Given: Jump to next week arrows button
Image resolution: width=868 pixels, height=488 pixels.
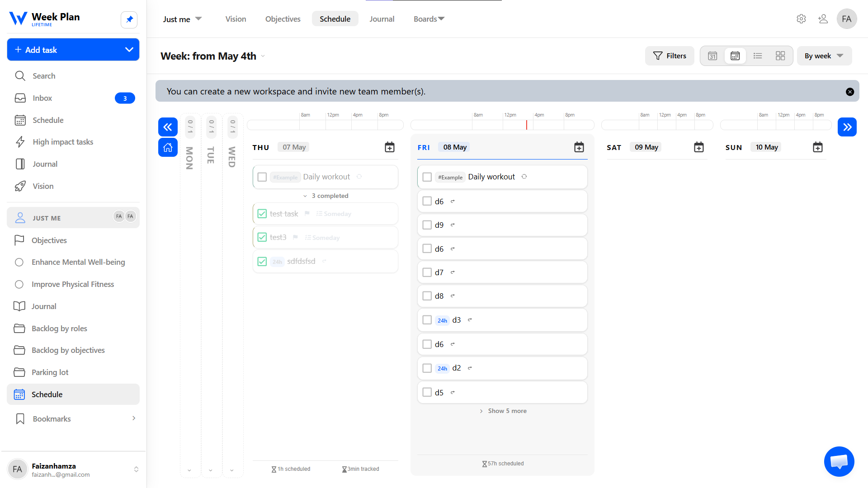Looking at the screenshot, I should (x=847, y=127).
